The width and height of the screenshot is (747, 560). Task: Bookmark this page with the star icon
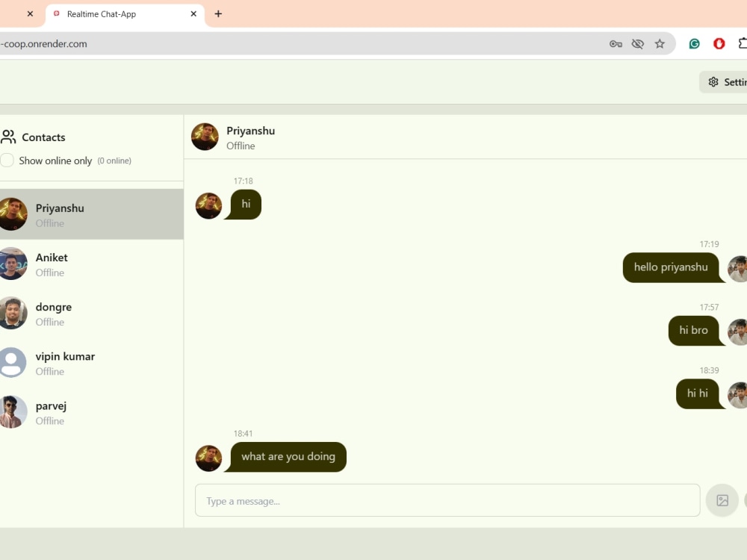pos(660,44)
